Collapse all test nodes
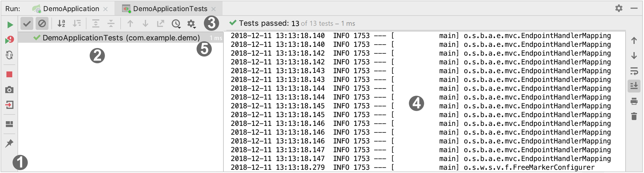Screen dimensions: 644x173 coord(111,23)
